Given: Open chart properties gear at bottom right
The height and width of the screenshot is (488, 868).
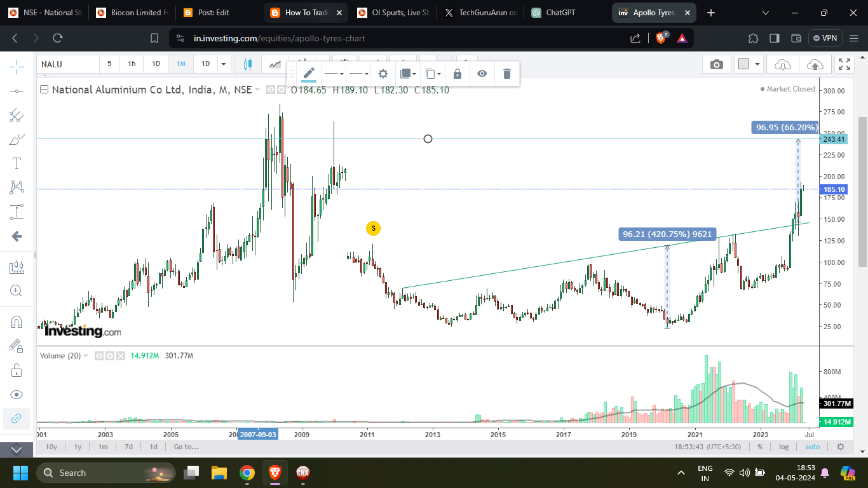Looking at the screenshot, I should coord(841,447).
